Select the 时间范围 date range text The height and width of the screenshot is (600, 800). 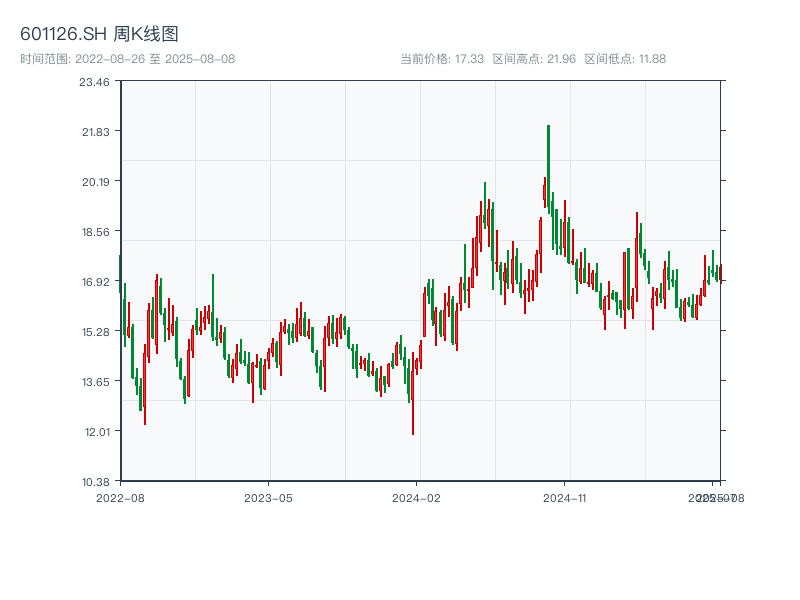127,59
